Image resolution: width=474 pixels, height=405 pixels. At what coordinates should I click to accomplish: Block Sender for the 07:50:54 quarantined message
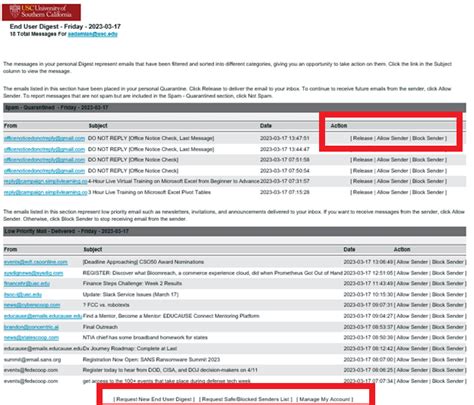[x=428, y=171]
